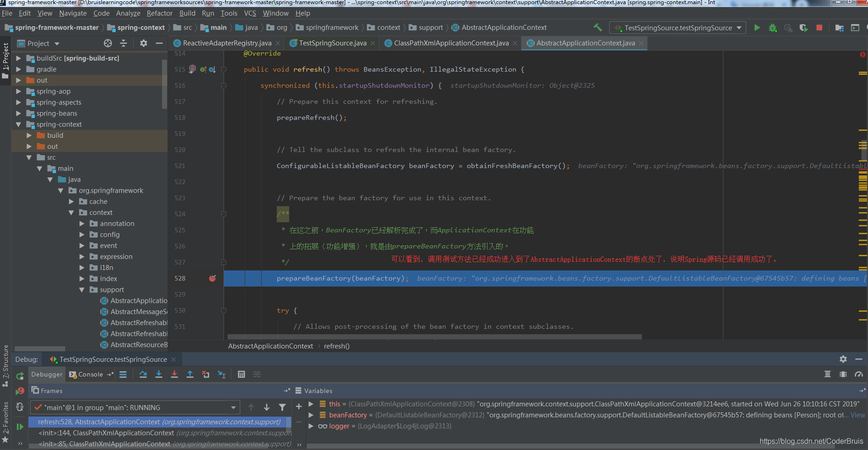This screenshot has height=450, width=868.
Task: Open Project Structure icon in top toolbar
Action: point(839,28)
